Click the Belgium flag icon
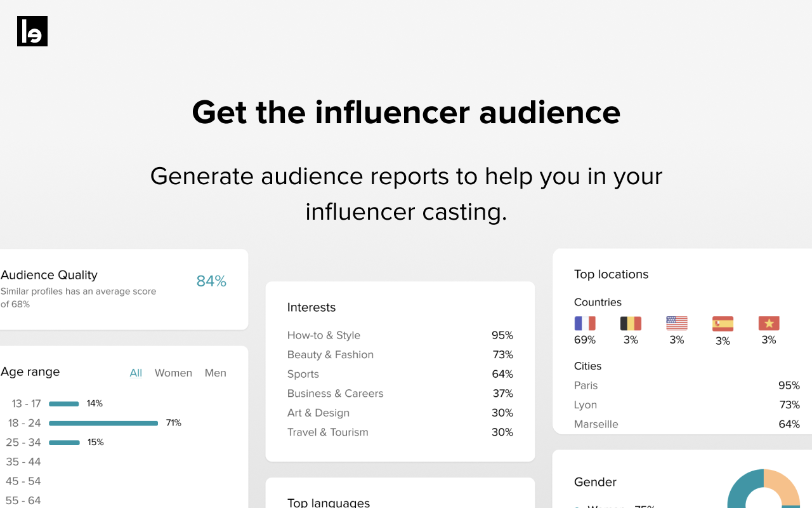Screen dimensions: 812x508 [x=631, y=323]
